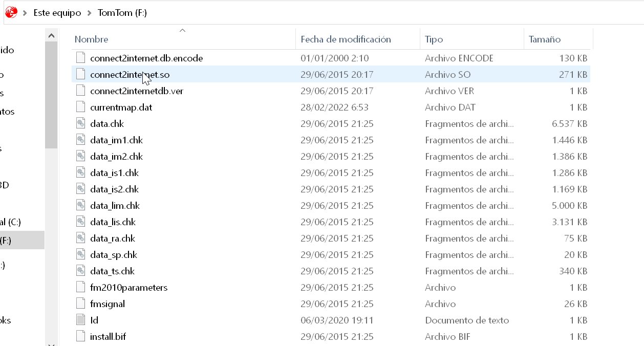
Task: Expand the chevron before TomTom (F:) breadcrumb
Action: (89, 13)
